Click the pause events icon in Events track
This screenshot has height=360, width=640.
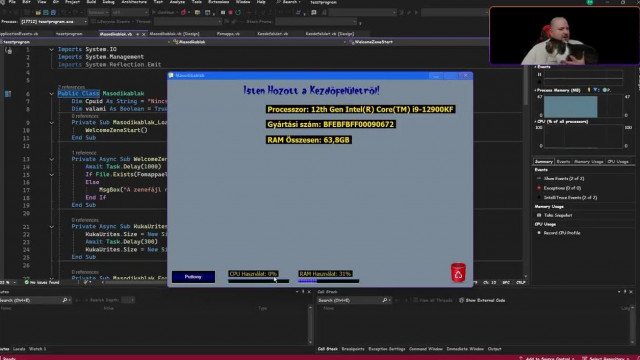[x=539, y=75]
